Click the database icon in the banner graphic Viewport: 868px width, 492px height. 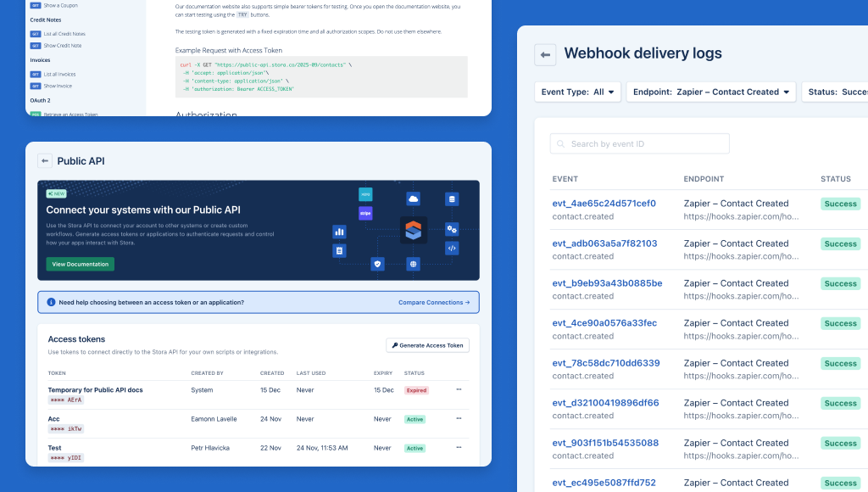[x=452, y=198]
